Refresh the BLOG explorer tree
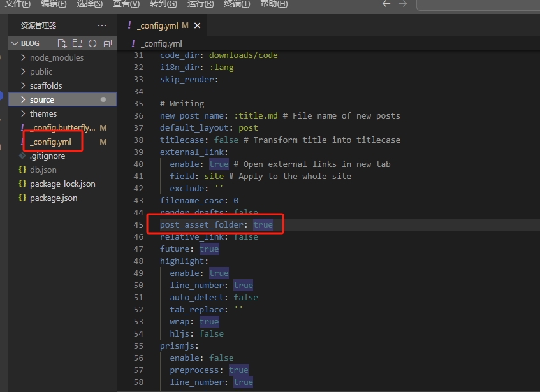Image resolution: width=540 pixels, height=392 pixels. 92,43
